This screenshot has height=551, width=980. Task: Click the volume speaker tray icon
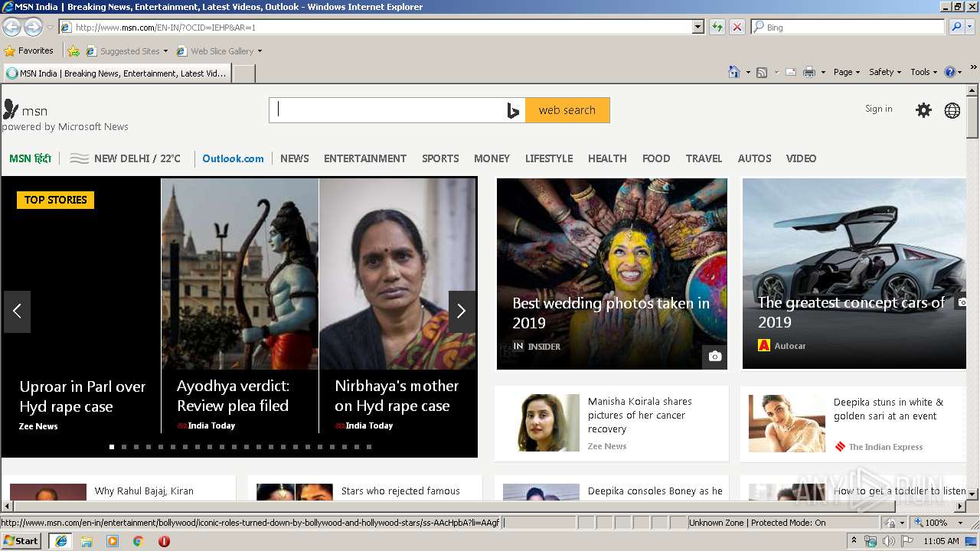click(x=888, y=541)
